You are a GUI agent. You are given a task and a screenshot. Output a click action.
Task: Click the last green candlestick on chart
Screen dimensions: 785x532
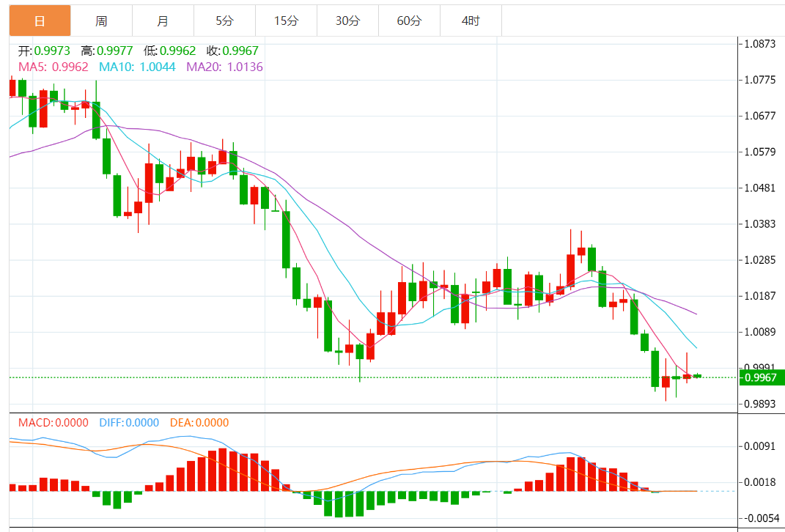coord(697,376)
